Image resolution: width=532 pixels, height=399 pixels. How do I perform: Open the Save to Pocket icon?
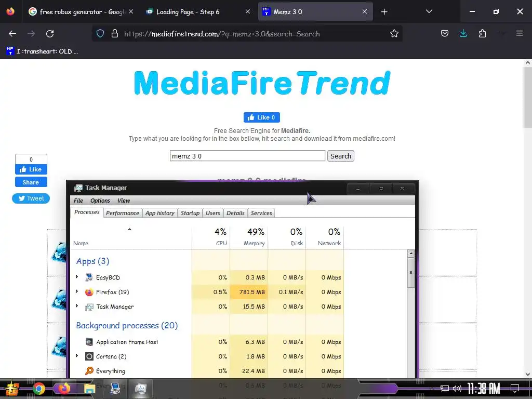point(445,34)
